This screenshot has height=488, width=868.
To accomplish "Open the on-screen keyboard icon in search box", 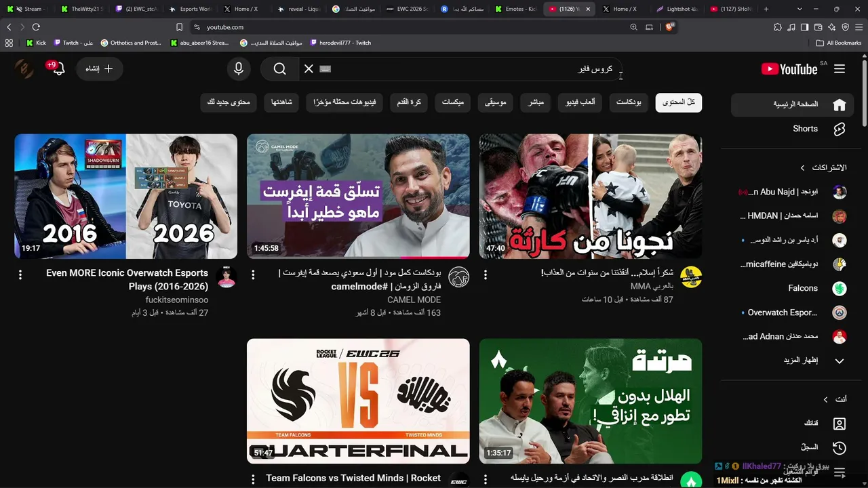I will tap(325, 68).
